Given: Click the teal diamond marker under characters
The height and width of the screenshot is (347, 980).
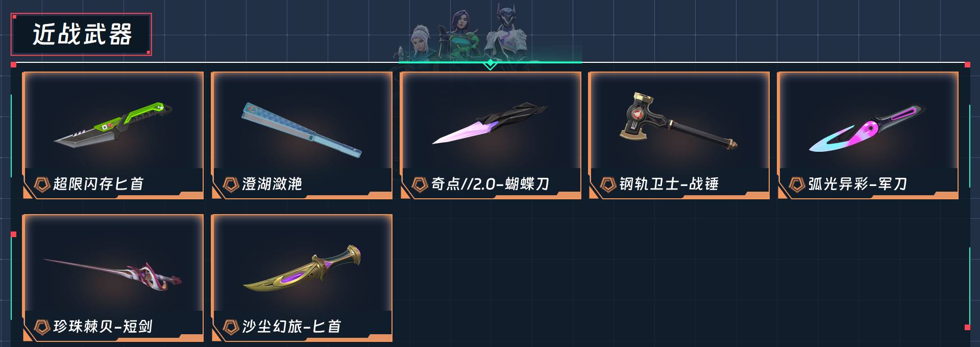Looking at the screenshot, I should click(x=490, y=64).
